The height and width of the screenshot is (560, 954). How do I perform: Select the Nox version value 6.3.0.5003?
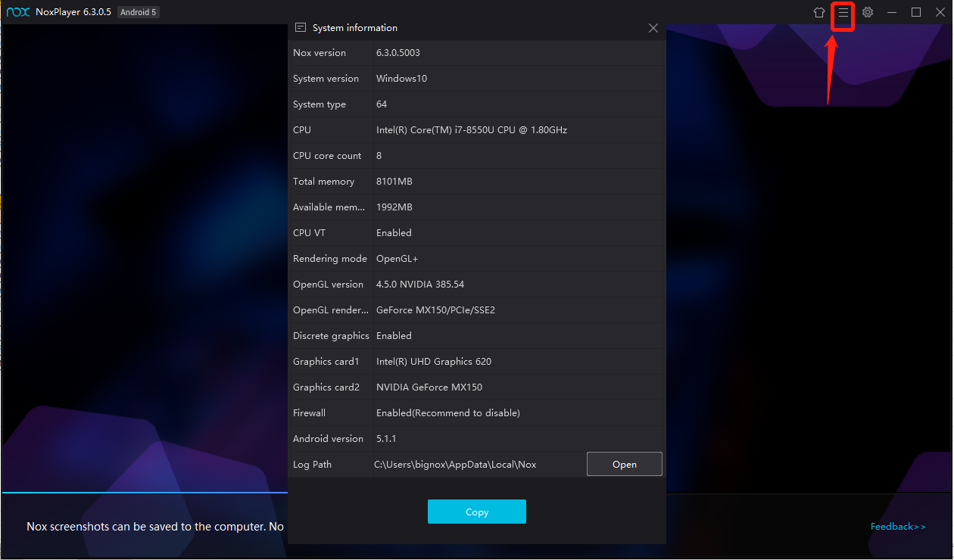coord(398,53)
